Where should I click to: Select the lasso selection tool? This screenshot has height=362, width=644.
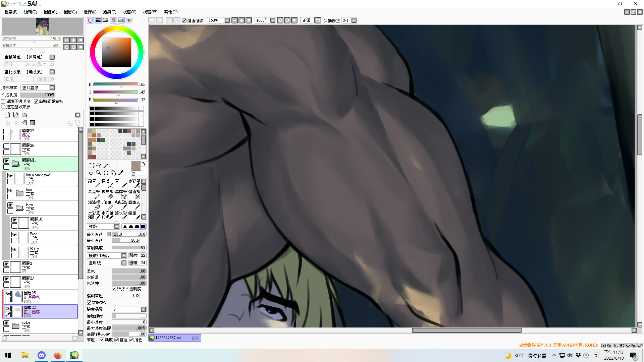[98, 166]
